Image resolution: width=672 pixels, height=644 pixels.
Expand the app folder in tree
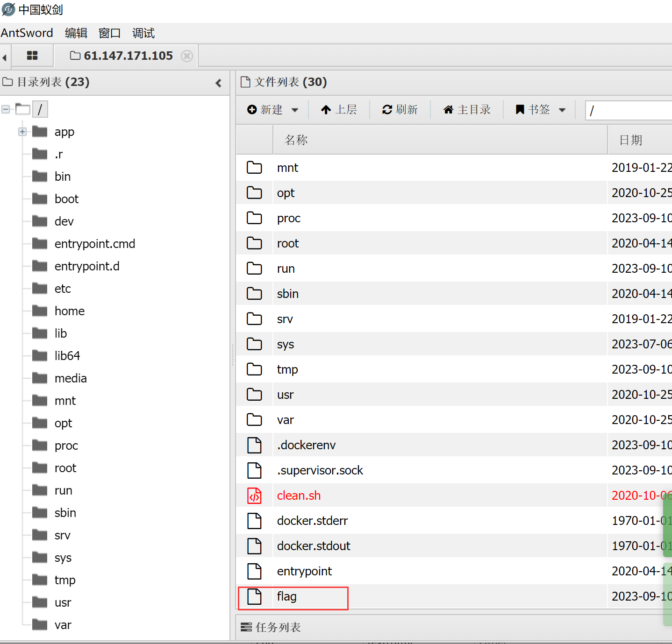[22, 132]
